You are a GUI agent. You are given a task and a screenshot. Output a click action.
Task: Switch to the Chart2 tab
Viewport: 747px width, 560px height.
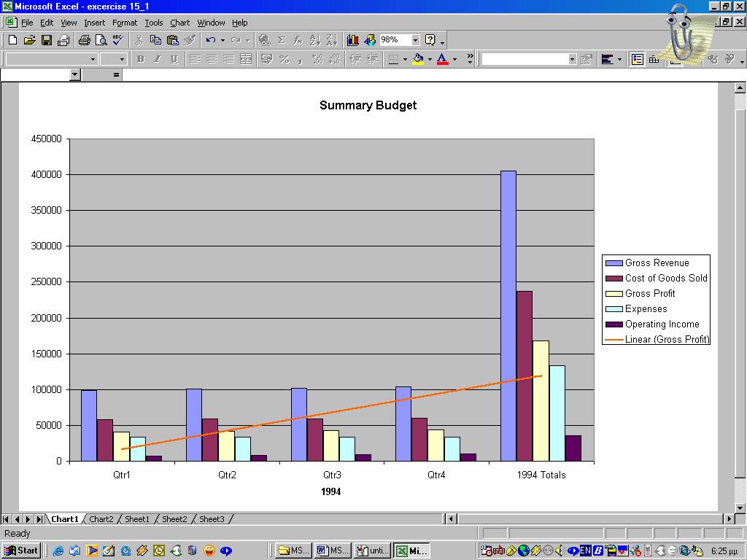[x=101, y=519]
